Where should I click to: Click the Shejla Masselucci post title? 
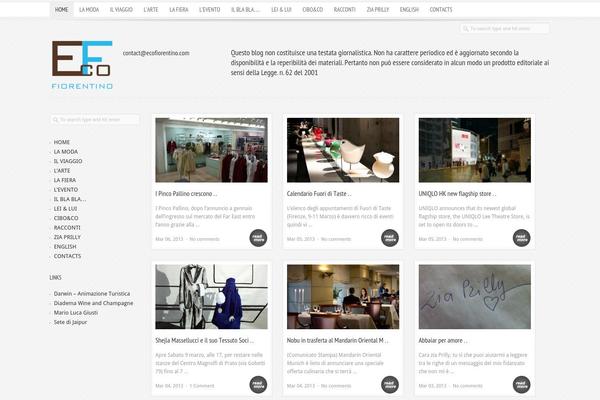(x=204, y=340)
